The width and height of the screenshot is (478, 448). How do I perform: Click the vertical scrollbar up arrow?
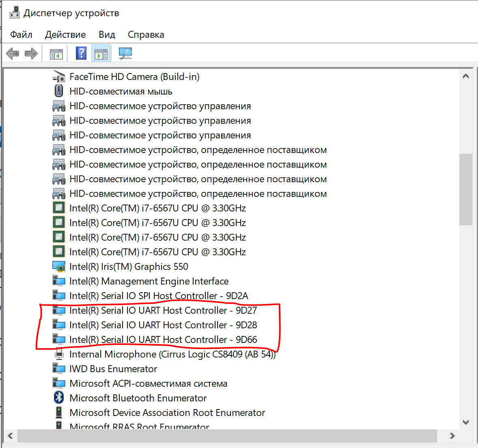(x=465, y=76)
